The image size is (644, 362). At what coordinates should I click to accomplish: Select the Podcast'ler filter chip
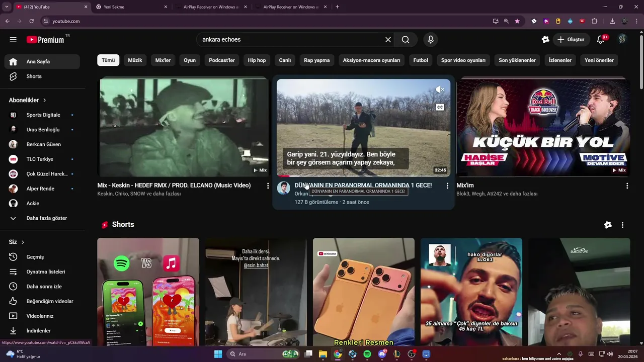coord(222,60)
